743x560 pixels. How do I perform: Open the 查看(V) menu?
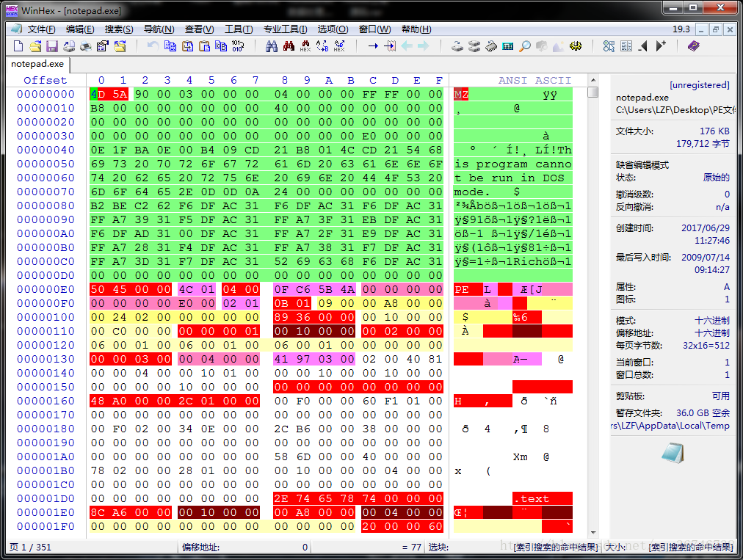click(199, 29)
